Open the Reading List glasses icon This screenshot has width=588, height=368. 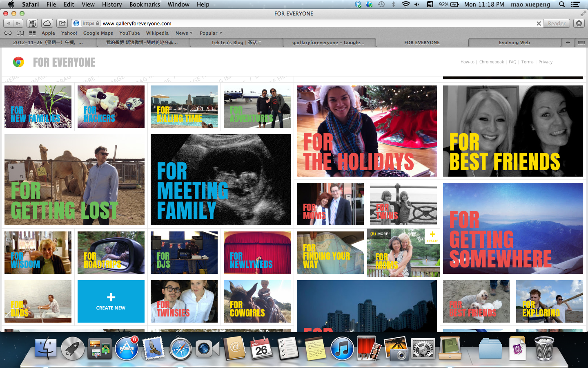[x=8, y=33]
